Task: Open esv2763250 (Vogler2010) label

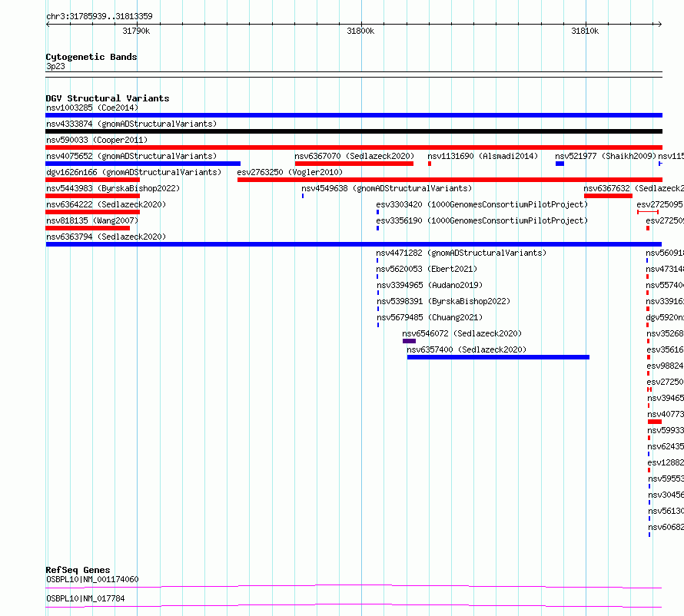Action: coord(290,172)
